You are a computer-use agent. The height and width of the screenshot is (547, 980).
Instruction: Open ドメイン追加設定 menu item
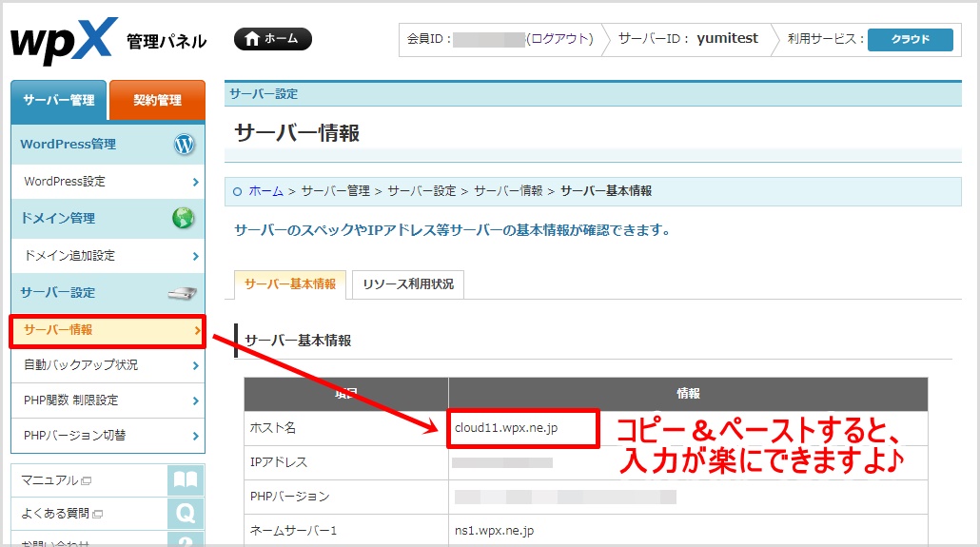click(108, 256)
